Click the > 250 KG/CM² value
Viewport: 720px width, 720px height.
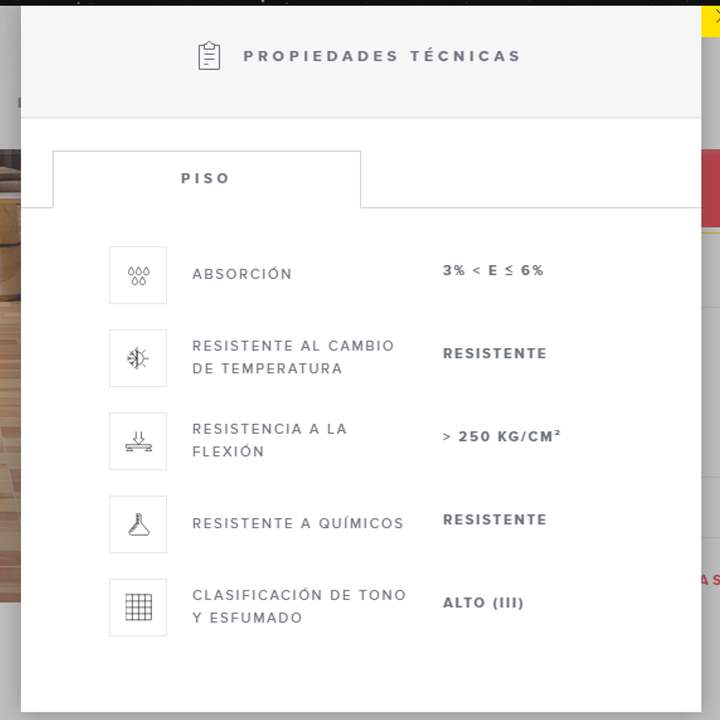tap(501, 436)
